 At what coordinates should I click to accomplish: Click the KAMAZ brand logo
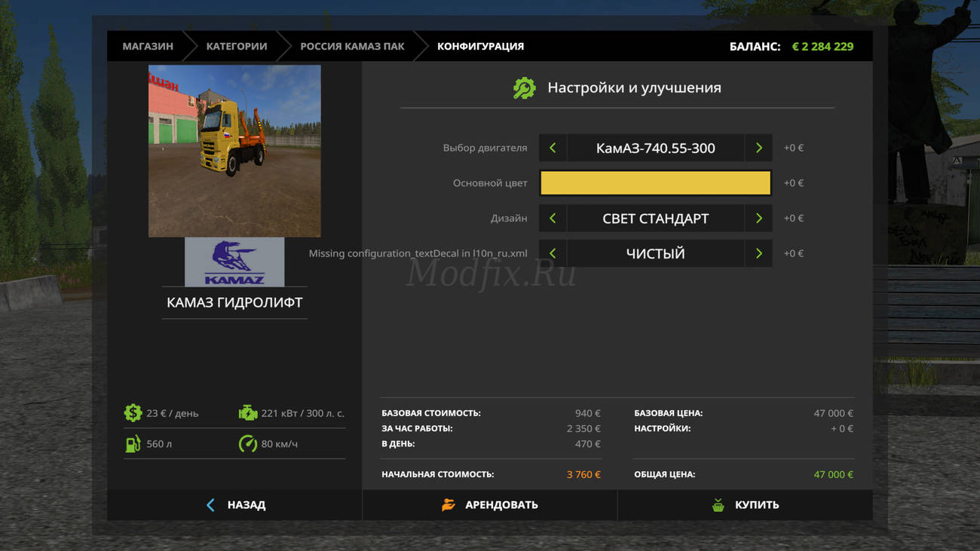click(x=234, y=262)
